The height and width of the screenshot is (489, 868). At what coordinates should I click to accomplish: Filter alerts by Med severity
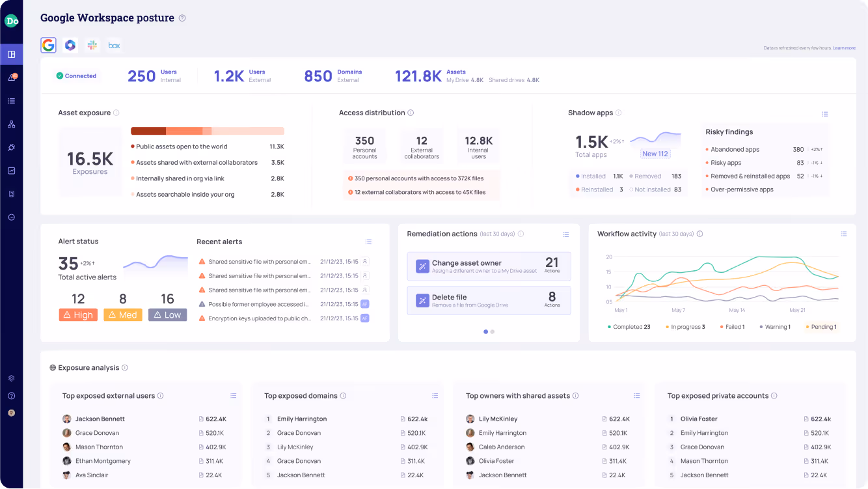(x=123, y=315)
